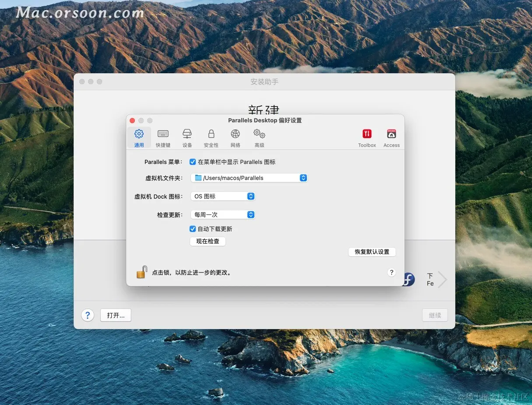Open the 虚拟机文件夹 path dropdown
This screenshot has width=532, height=405.
[249, 178]
